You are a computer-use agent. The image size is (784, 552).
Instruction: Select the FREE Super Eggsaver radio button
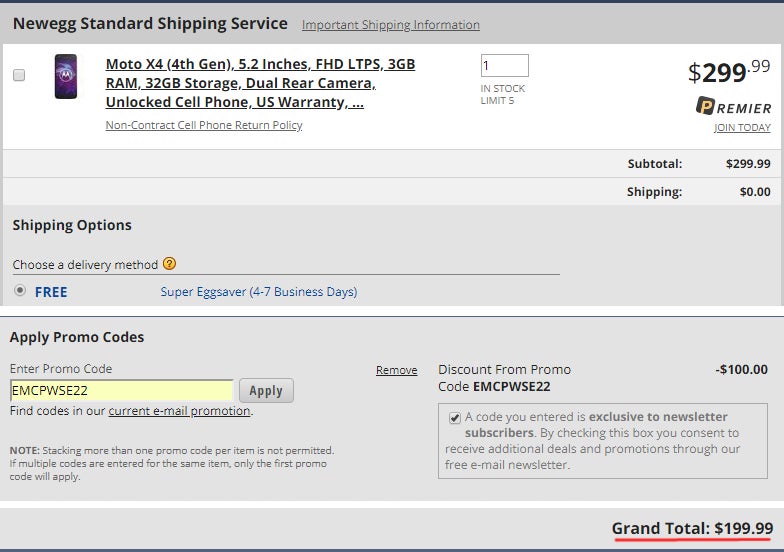click(x=20, y=290)
